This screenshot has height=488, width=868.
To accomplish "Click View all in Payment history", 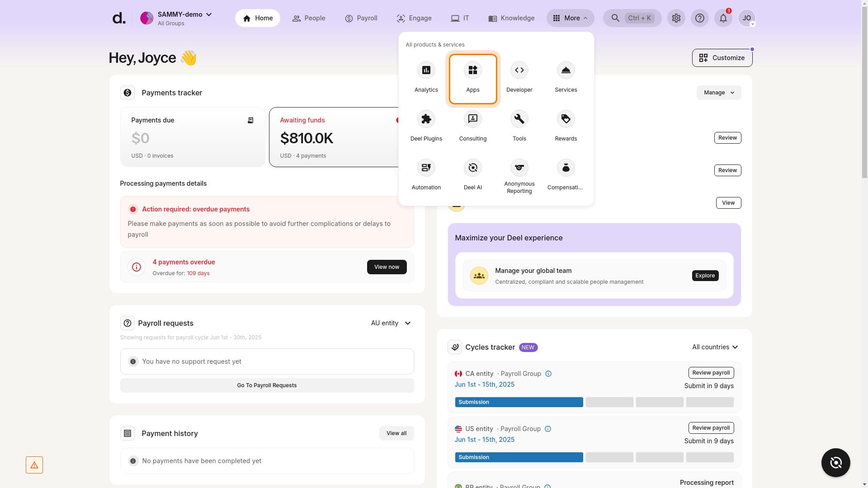I will 396,433.
